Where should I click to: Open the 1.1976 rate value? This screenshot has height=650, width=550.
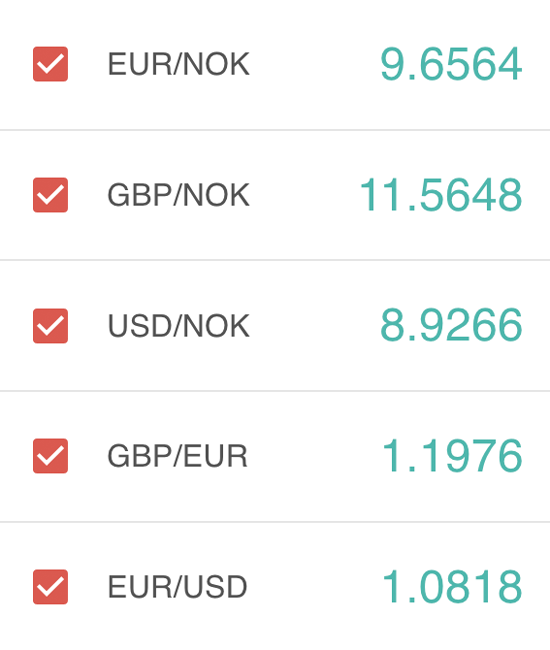[452, 456]
